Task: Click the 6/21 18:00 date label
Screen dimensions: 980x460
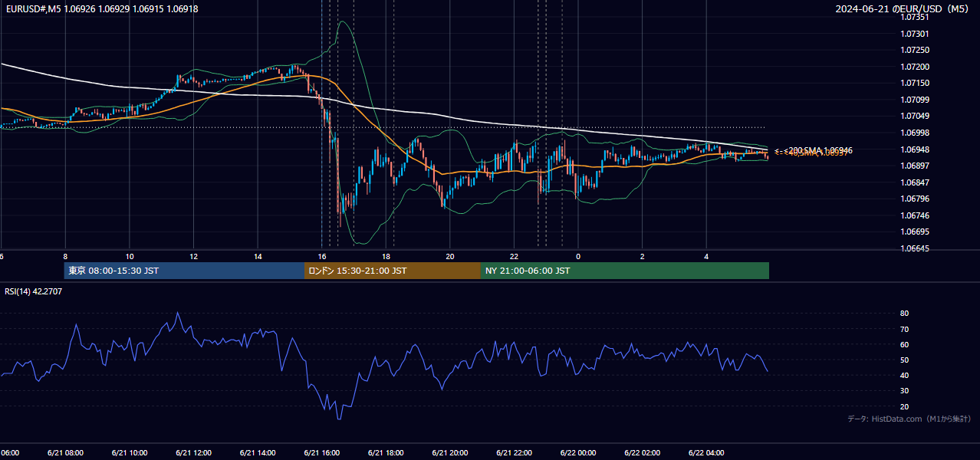Action: tap(386, 452)
